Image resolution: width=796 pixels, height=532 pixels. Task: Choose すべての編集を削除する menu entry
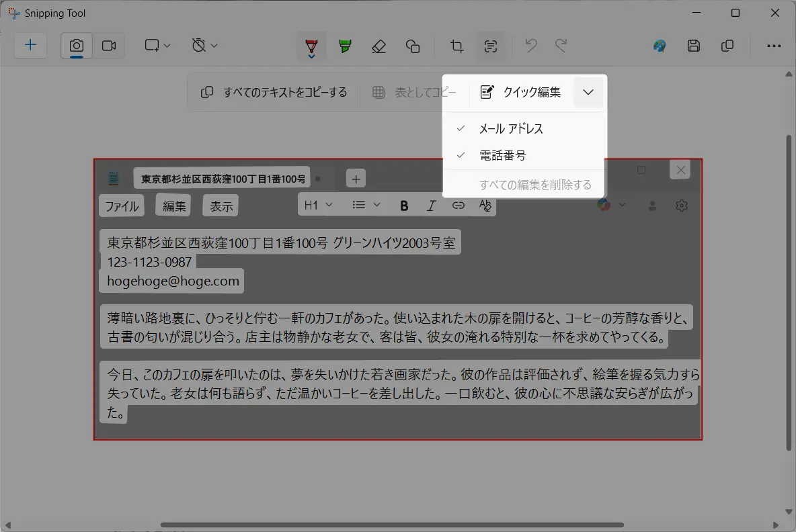tap(524, 185)
